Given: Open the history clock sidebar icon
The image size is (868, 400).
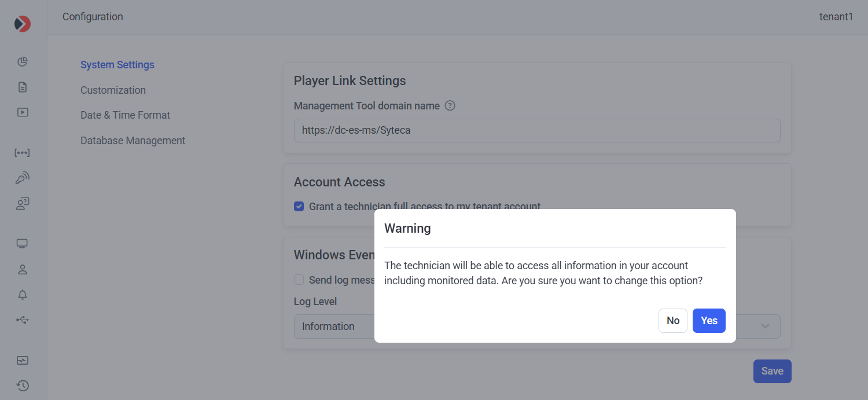Looking at the screenshot, I should (x=23, y=386).
